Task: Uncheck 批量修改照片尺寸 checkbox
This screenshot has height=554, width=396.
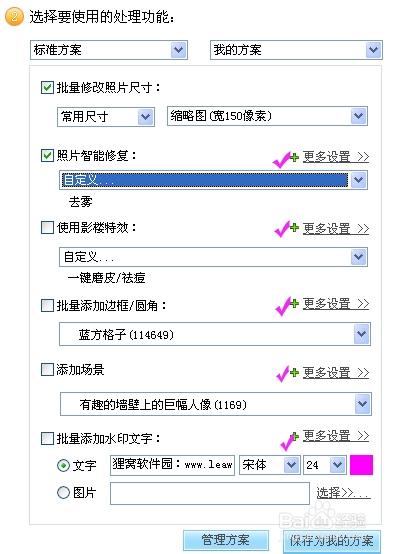Action: click(x=47, y=88)
